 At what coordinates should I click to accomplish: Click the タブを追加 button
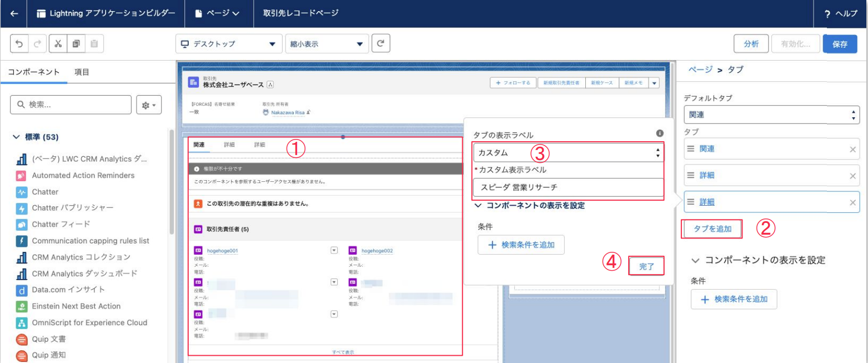tap(713, 228)
